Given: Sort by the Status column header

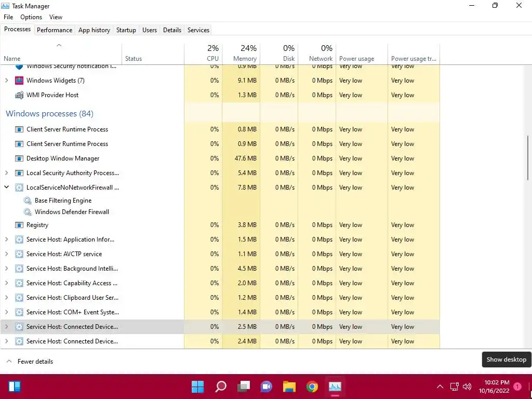Looking at the screenshot, I should [x=153, y=54].
